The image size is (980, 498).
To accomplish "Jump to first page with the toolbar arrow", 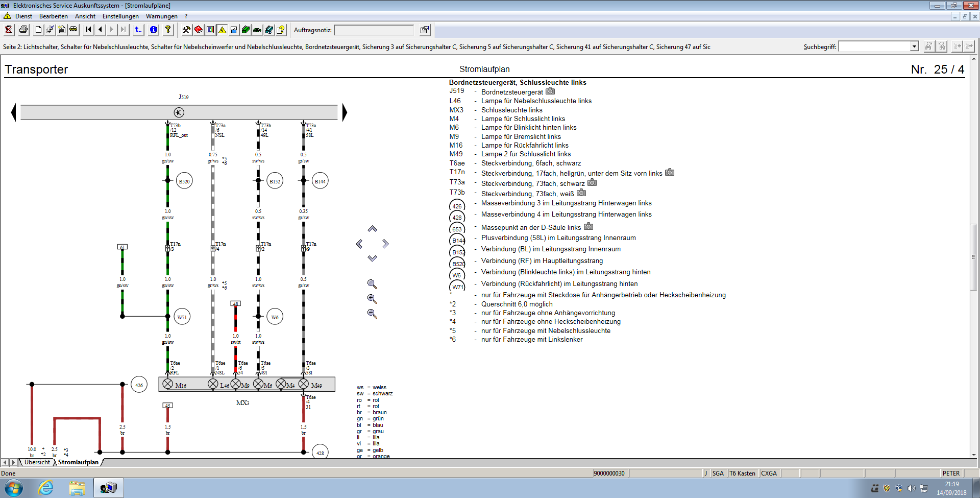I will click(89, 30).
